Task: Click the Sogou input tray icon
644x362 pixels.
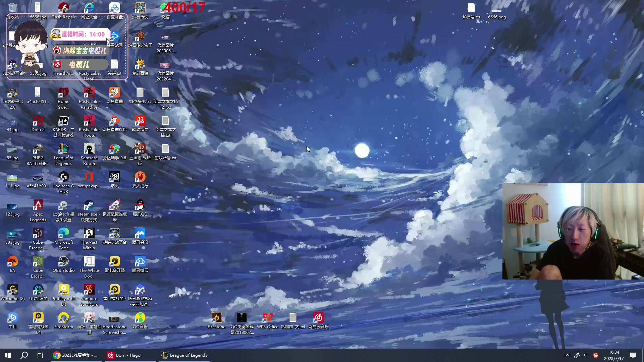Action: [x=595, y=355]
